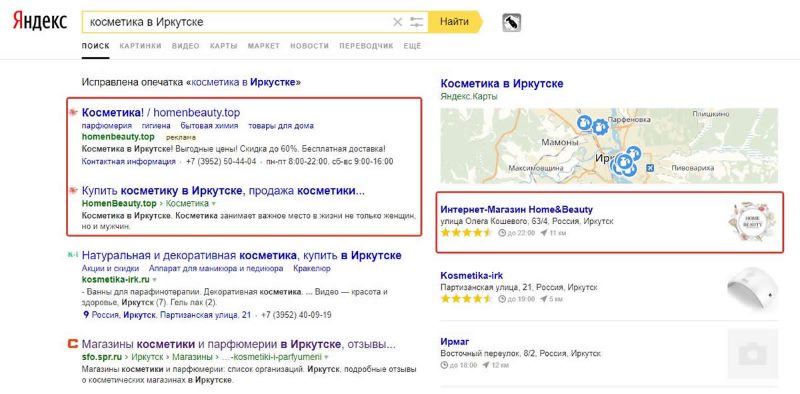Expand the arrow after sfo.spr.ru breadcrumb path
Viewport: 800px width, 394px height.
pos(326,358)
